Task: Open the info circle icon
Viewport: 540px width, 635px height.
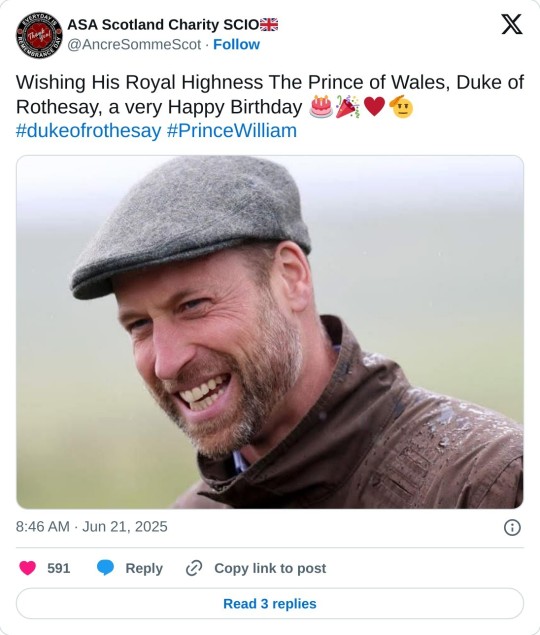Action: coord(512,527)
